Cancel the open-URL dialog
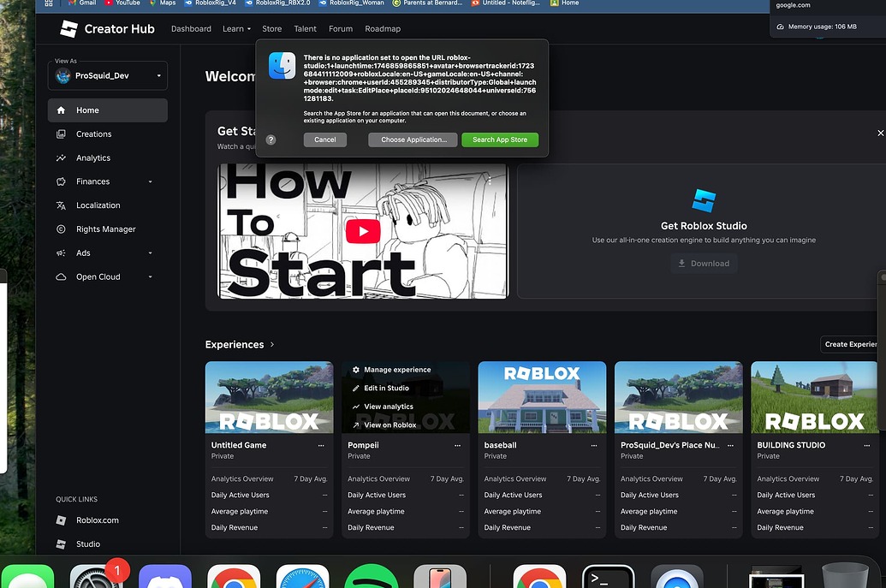 (324, 139)
